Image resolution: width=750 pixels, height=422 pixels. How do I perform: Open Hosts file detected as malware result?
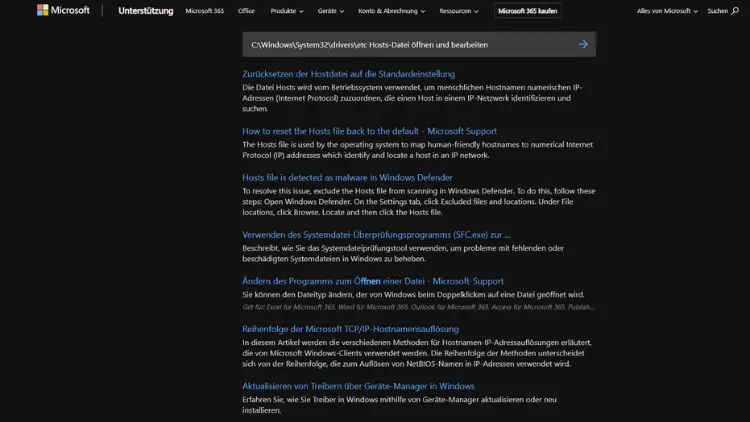point(347,177)
